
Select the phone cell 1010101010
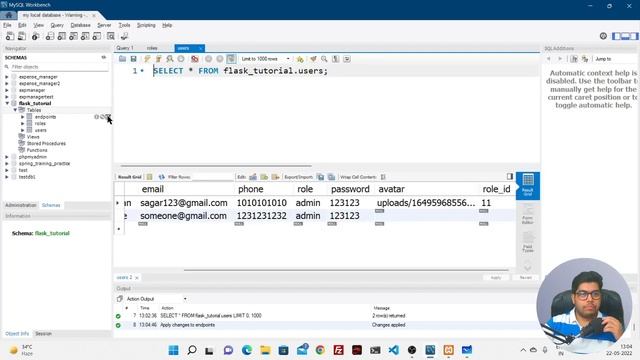[262, 203]
